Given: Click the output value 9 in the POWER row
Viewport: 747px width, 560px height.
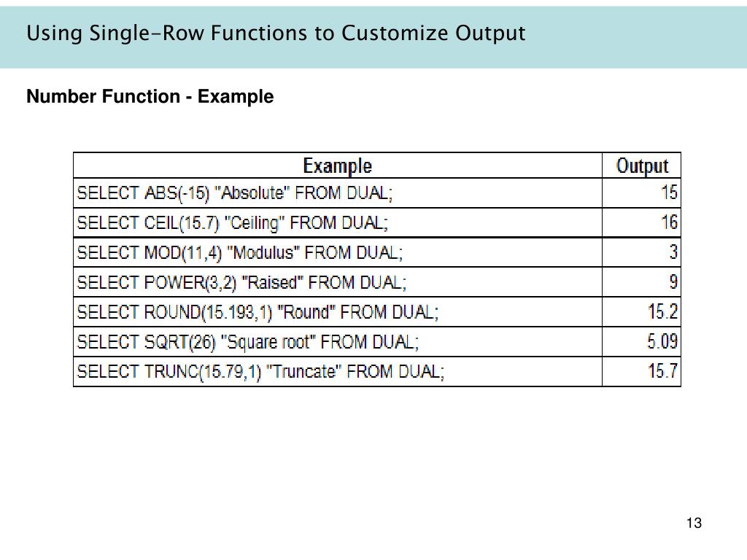Looking at the screenshot, I should coord(673,282).
